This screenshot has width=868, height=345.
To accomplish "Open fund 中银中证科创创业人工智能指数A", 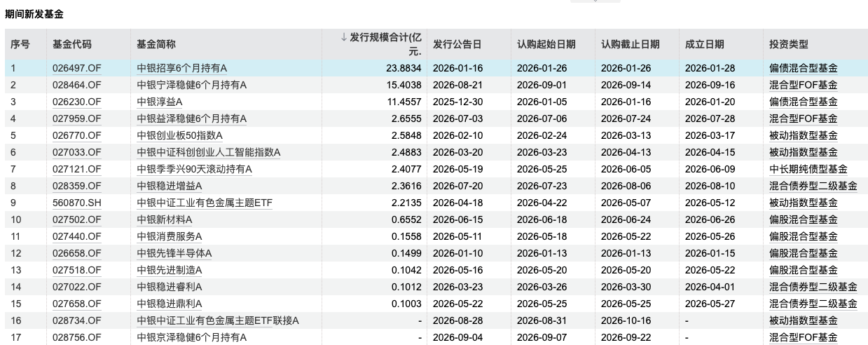I will (x=208, y=152).
